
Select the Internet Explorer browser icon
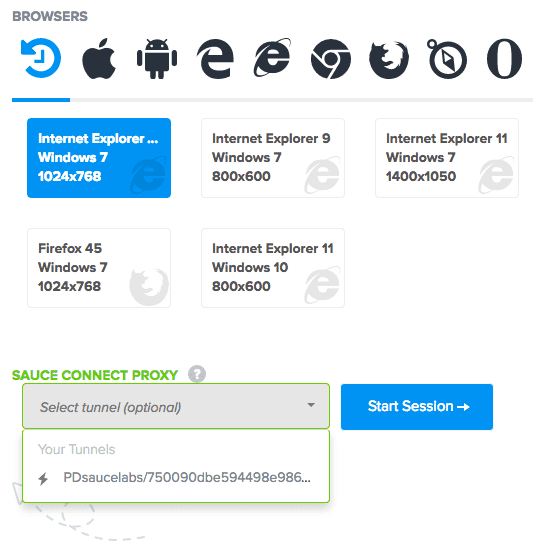coord(272,58)
